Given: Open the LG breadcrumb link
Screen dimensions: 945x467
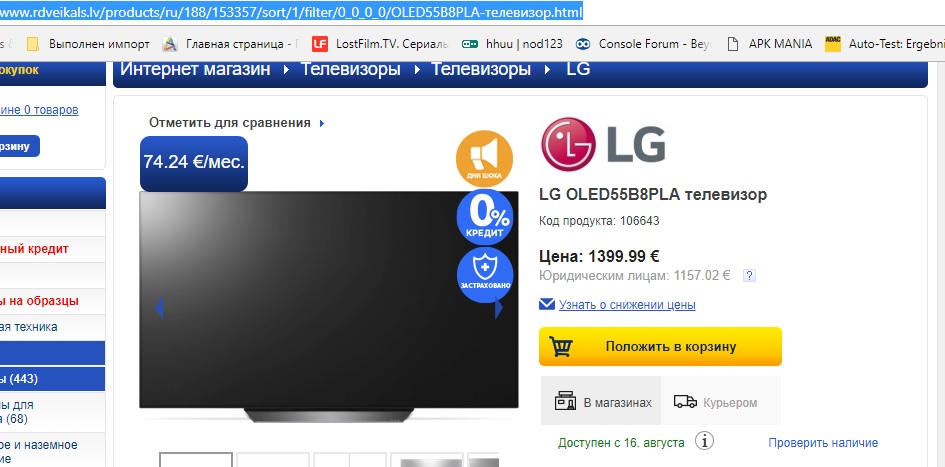Looking at the screenshot, I should click(578, 70).
